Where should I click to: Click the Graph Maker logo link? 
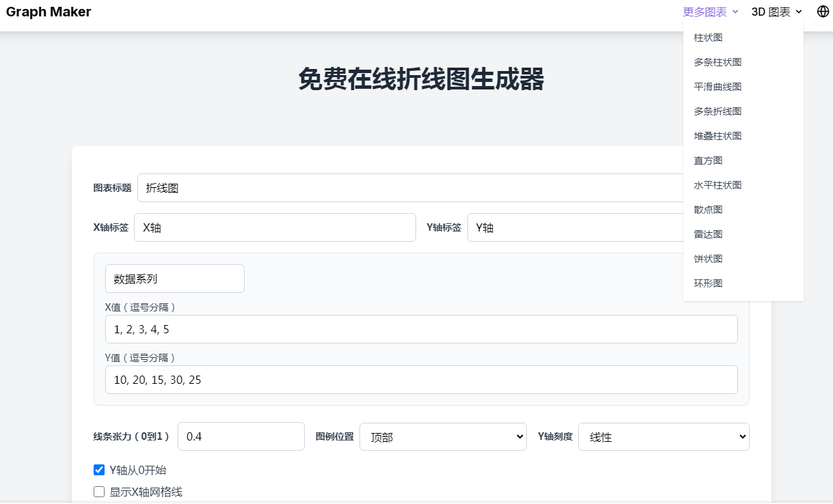point(49,12)
